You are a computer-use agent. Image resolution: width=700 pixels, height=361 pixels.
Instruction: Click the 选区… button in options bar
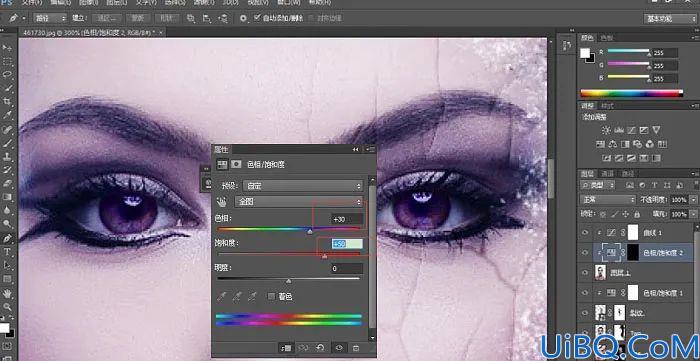(107, 18)
